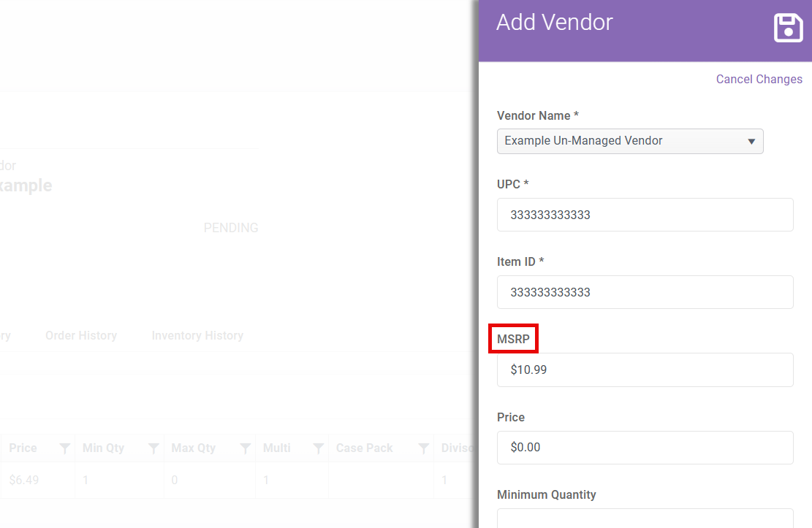This screenshot has height=528, width=812.
Task: Click the Case Pack column filter icon
Action: click(x=424, y=448)
